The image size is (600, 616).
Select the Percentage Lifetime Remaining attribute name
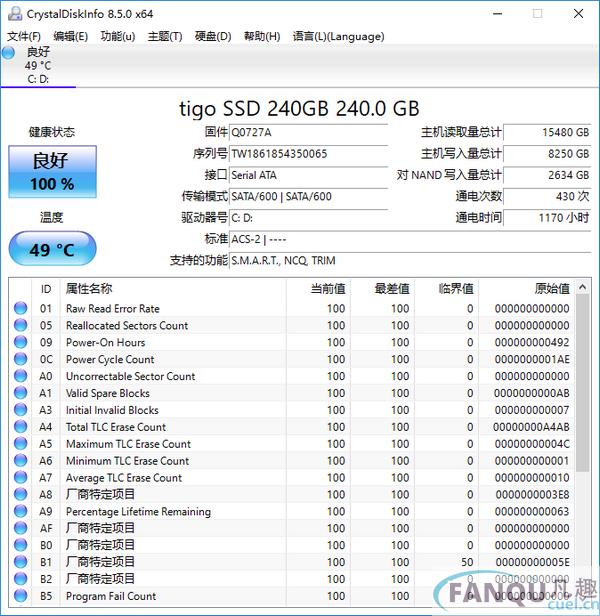tap(138, 512)
